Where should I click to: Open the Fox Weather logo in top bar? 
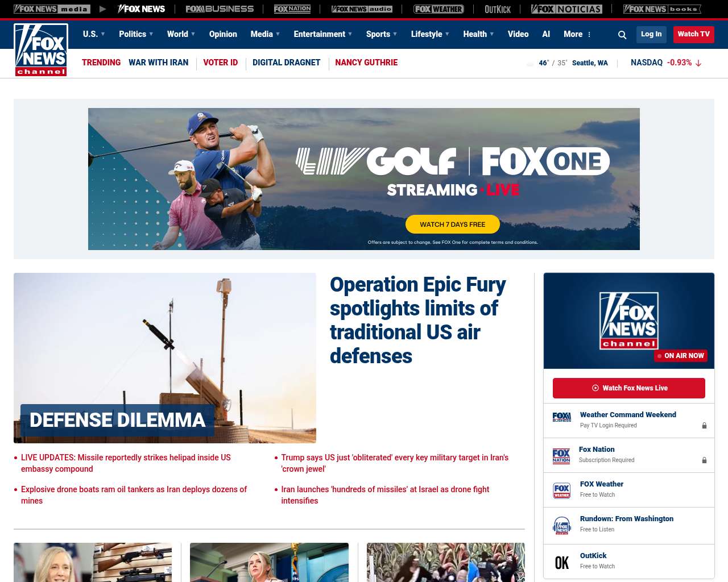[x=439, y=9]
